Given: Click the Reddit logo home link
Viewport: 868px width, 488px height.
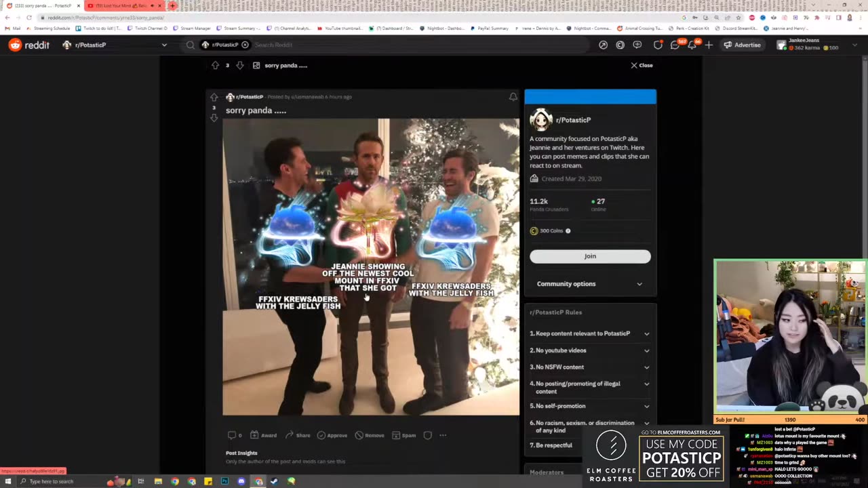Looking at the screenshot, I should click(29, 45).
